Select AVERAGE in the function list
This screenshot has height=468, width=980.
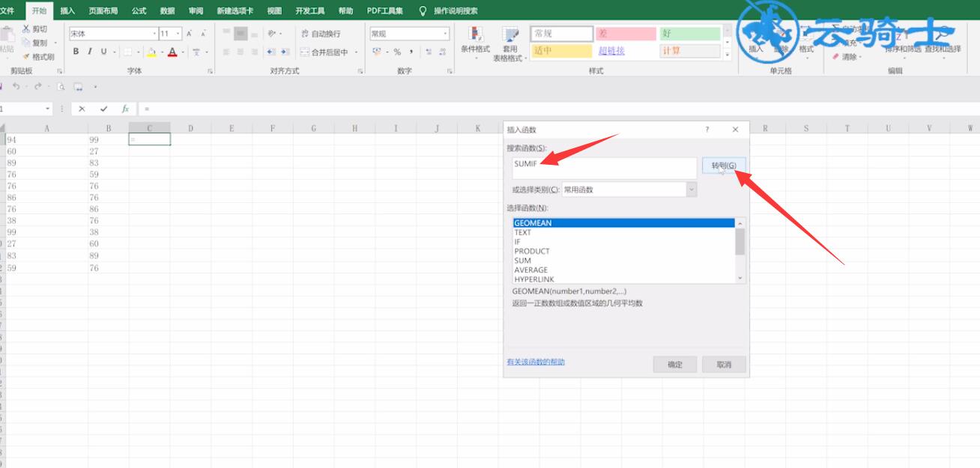click(x=531, y=270)
